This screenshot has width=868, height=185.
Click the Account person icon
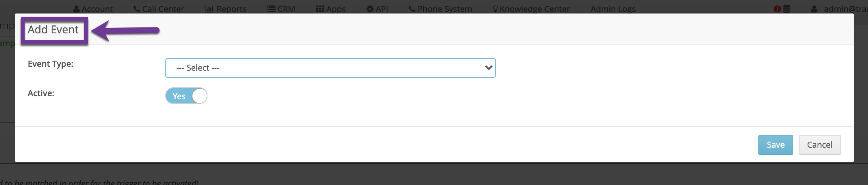coord(77,9)
